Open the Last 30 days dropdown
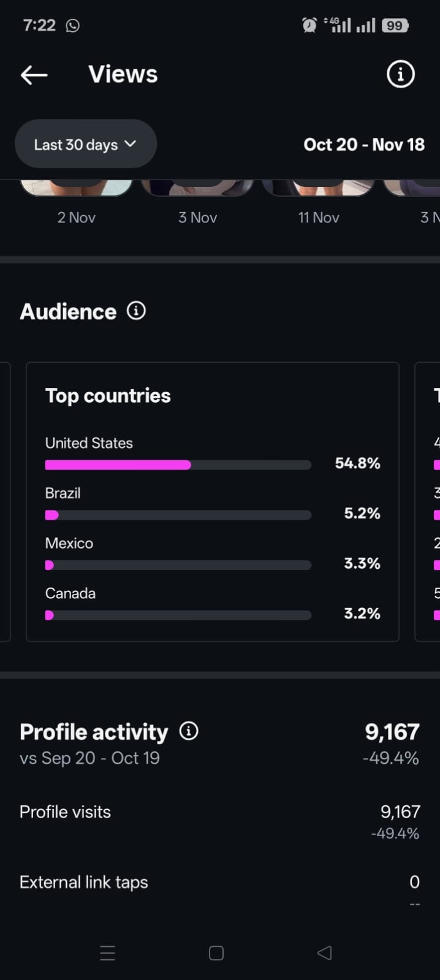 [x=85, y=144]
